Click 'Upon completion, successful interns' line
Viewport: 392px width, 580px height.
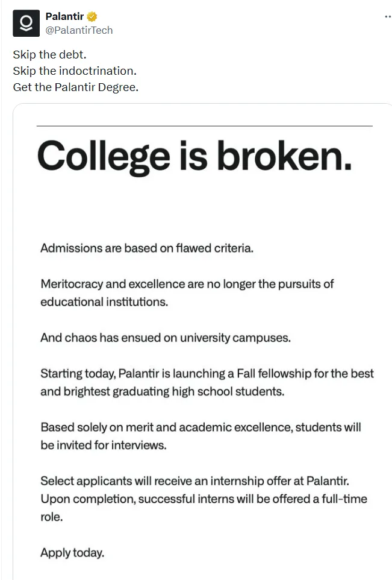tap(204, 499)
